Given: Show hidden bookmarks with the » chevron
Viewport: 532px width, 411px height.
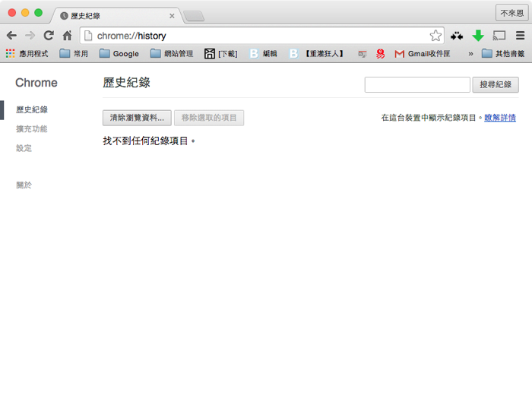Looking at the screenshot, I should [x=470, y=54].
